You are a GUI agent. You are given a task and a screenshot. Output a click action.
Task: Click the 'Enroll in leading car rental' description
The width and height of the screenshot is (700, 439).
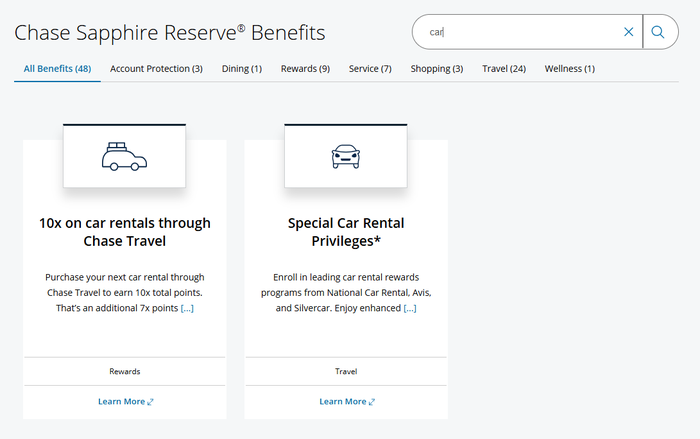click(x=346, y=293)
